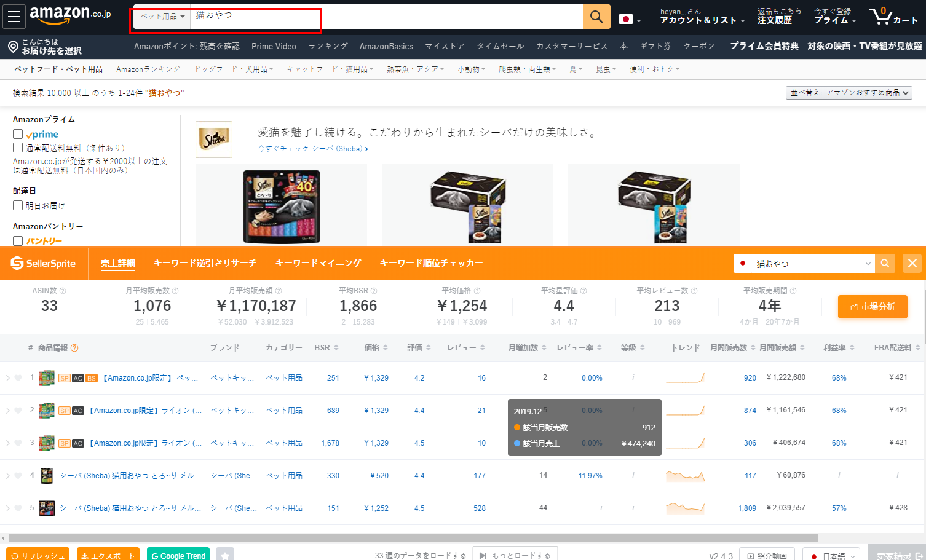926x560 pixels.
Task: Open trend sparkline for row 1
Action: pyautogui.click(x=685, y=377)
